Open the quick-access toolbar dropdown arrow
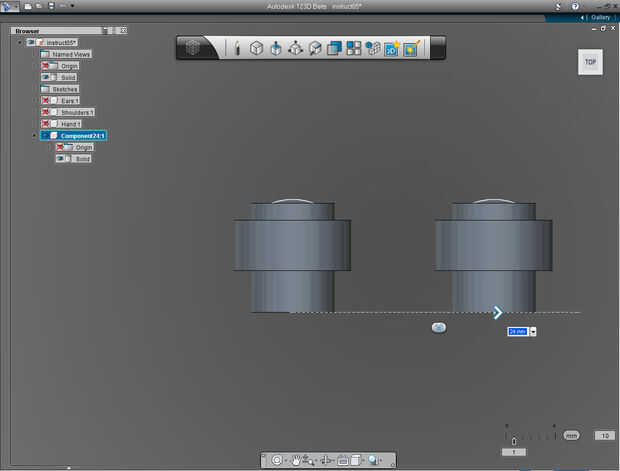The width and height of the screenshot is (620, 471). (x=72, y=6)
